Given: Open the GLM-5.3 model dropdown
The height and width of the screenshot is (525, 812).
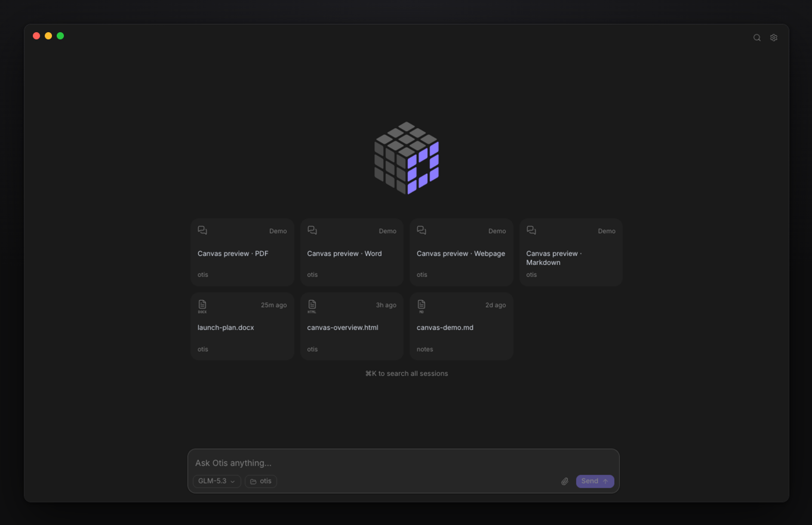Looking at the screenshot, I should (217, 481).
